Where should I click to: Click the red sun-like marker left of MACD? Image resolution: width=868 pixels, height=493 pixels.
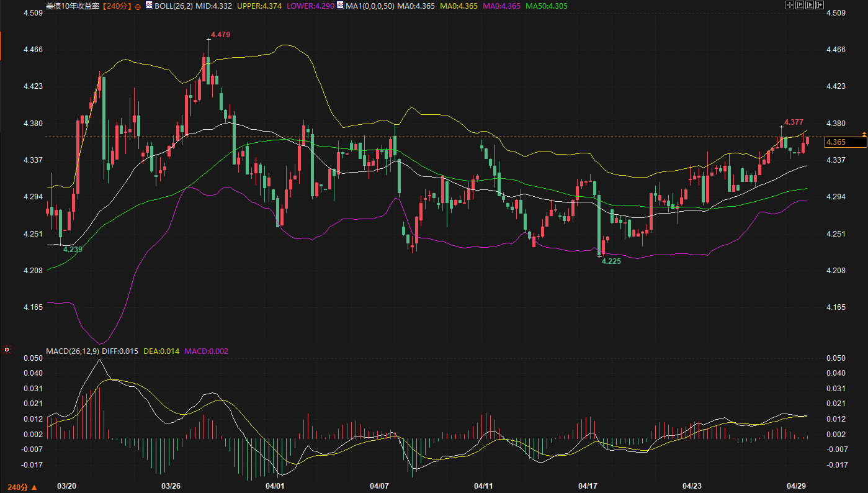tap(7, 350)
